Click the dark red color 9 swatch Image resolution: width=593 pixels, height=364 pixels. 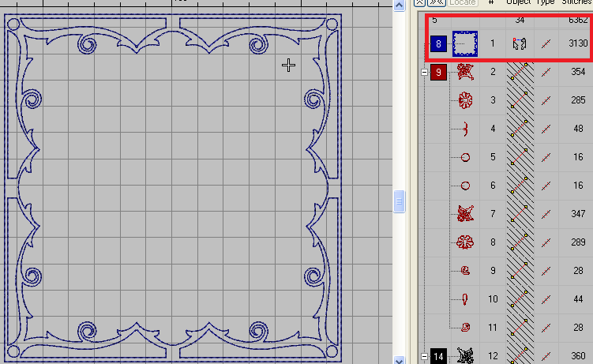coord(439,73)
